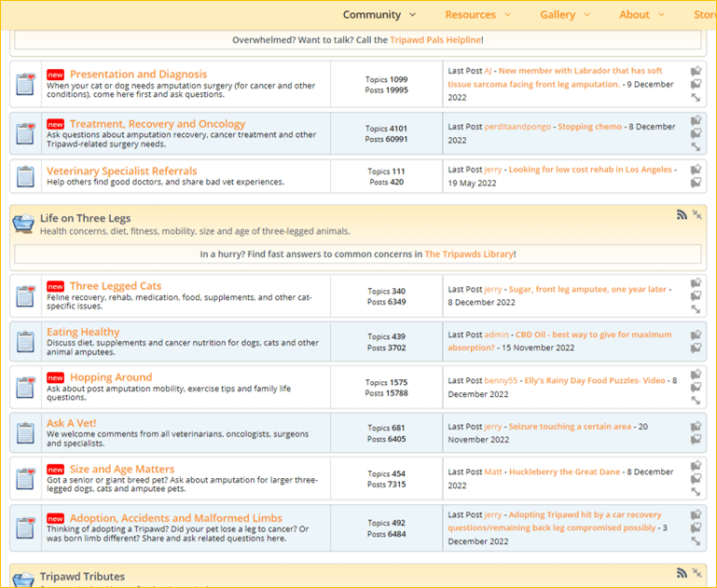Click the clipboard icon beside Eating Healthy

pyautogui.click(x=26, y=342)
